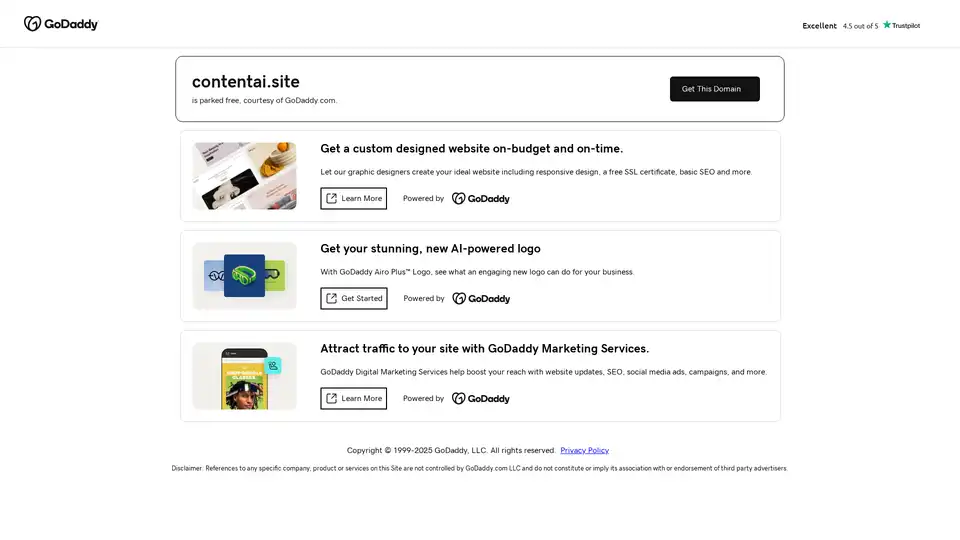The width and height of the screenshot is (960, 540).
Task: Click the contentai.site domain heading
Action: tap(246, 82)
